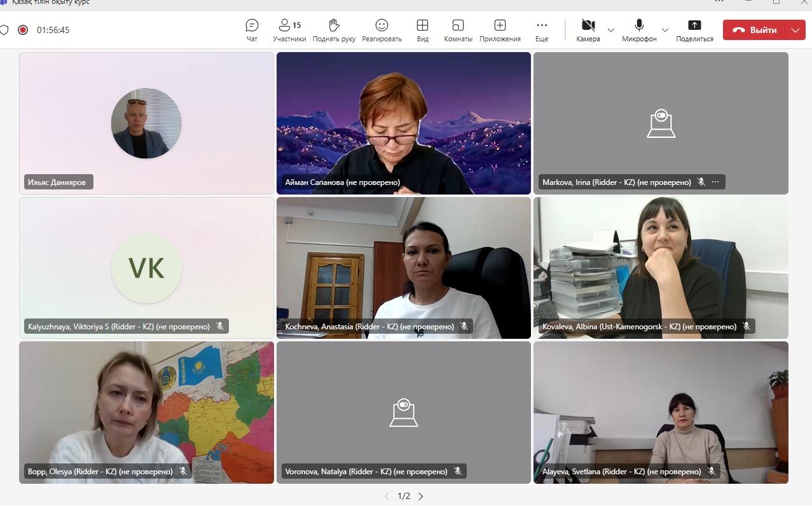The width and height of the screenshot is (812, 506).
Task: Go to next page of participants
Action: pyautogui.click(x=420, y=496)
